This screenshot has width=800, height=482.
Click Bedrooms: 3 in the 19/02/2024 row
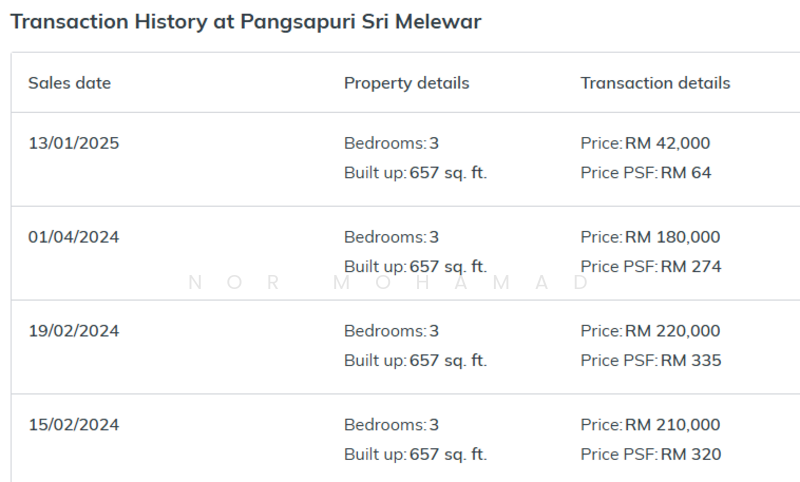391,331
